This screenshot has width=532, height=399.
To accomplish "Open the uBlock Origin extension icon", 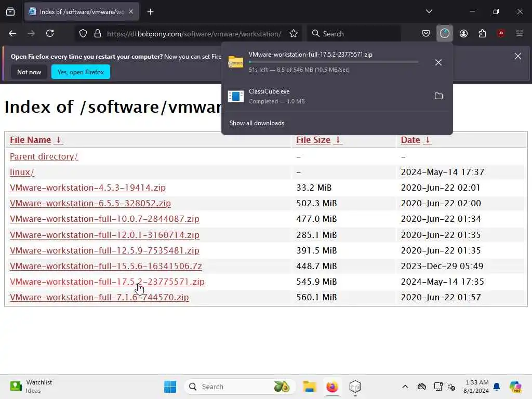I will pos(501,33).
